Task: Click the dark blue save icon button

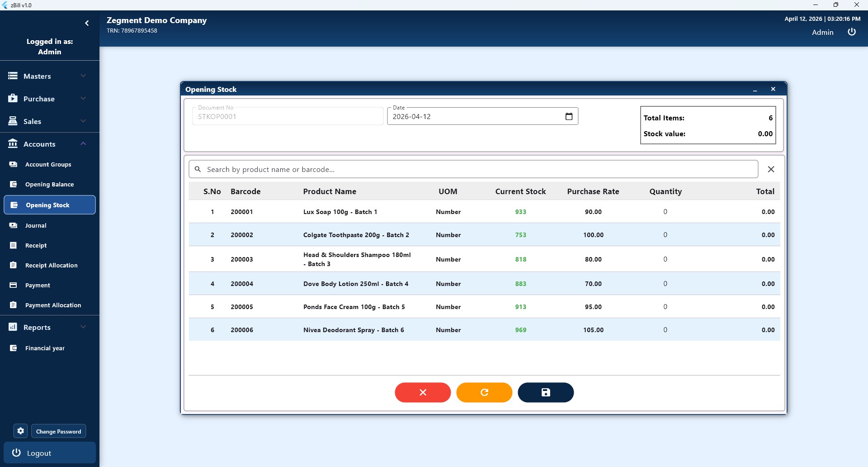Action: (546, 392)
